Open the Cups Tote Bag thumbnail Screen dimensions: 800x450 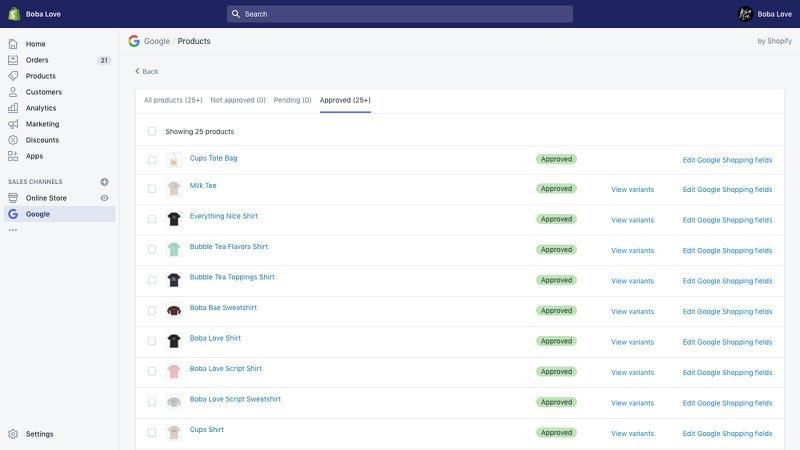174,160
